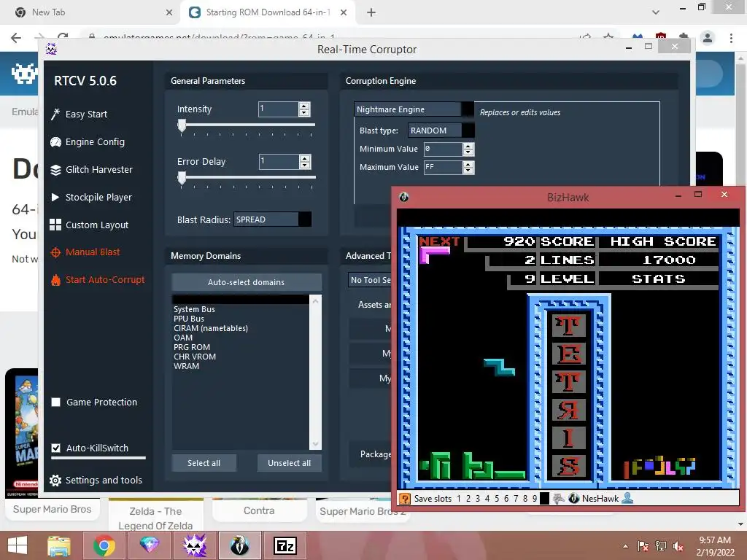This screenshot has height=560, width=747.
Task: Click Maximum Value stepper arrows
Action: click(468, 167)
